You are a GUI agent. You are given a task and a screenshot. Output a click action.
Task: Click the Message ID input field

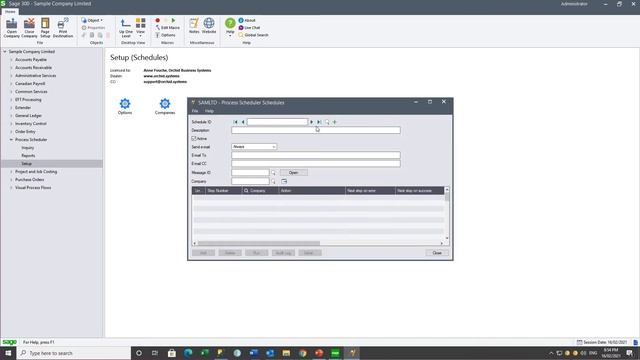251,173
